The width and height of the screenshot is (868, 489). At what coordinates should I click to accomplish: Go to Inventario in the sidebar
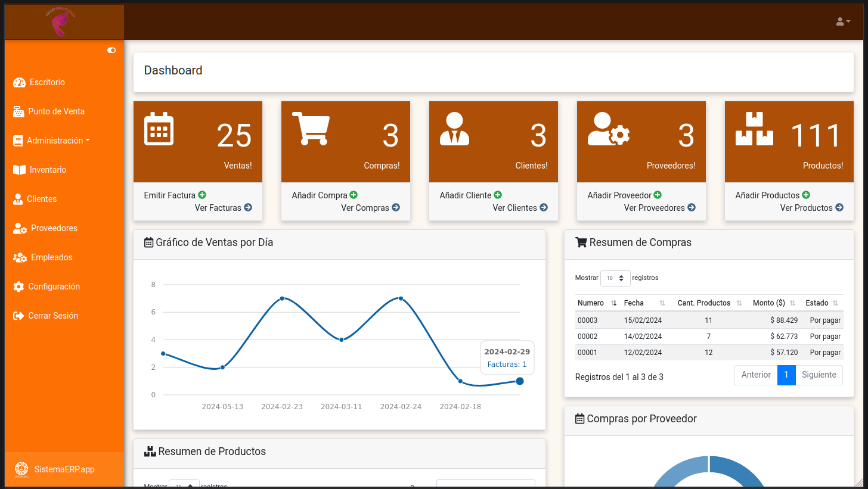tap(48, 170)
